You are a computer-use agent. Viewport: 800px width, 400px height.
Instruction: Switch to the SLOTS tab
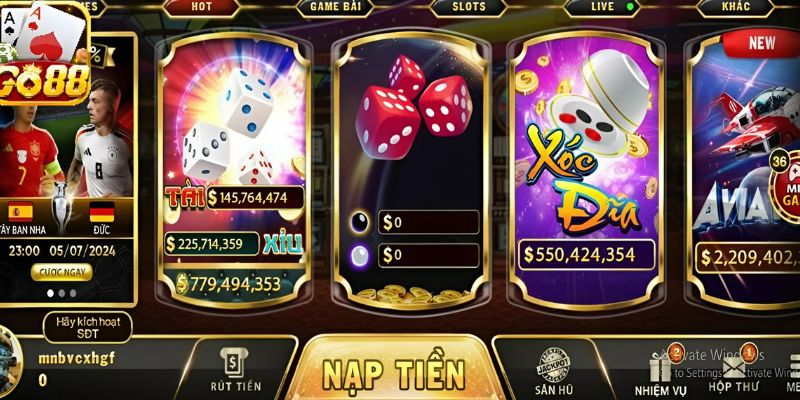(469, 7)
